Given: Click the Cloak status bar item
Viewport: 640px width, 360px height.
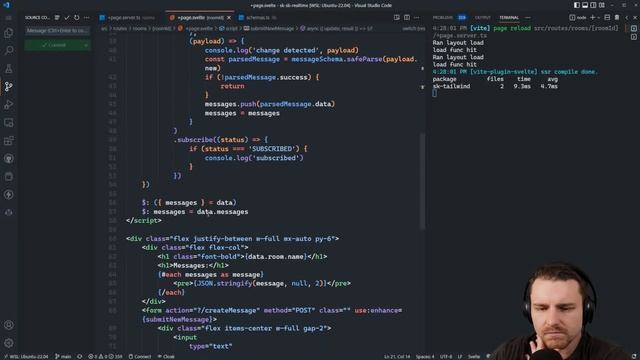Looking at the screenshot, I should pos(166,356).
